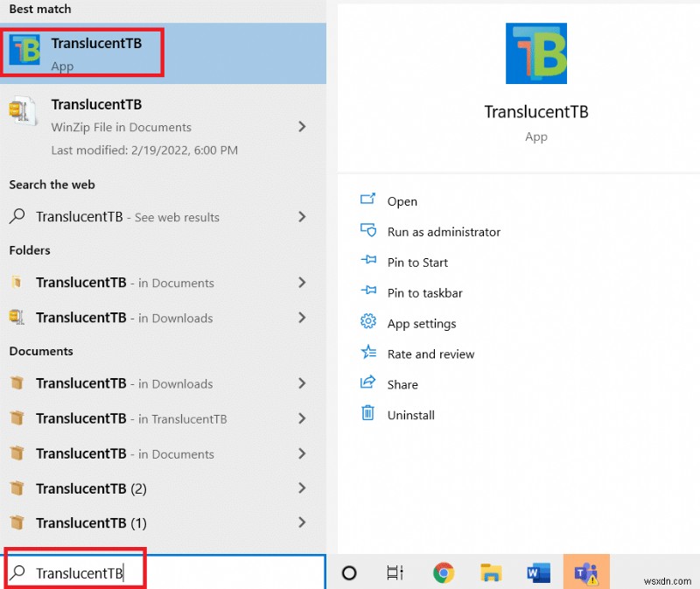Screen dimensions: 700x589
Task: Click the Open action for TranslucentTB
Action: 402,201
